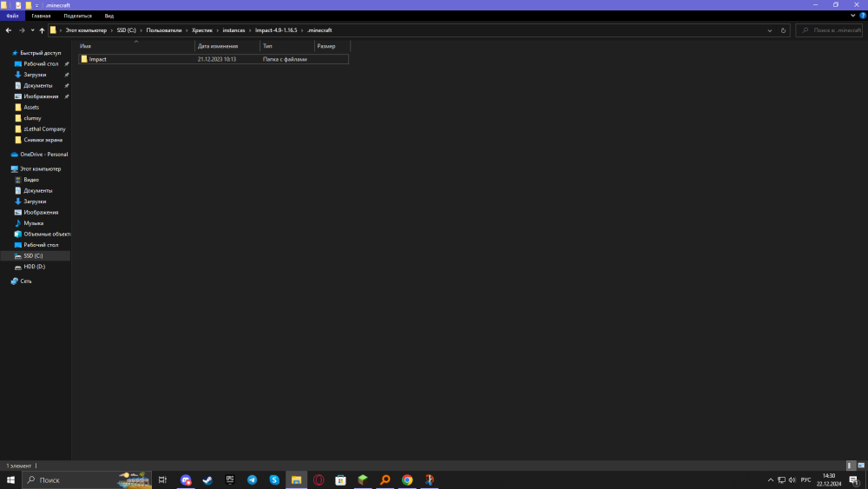Screen dimensions: 868x489
Task: Select the HDD (D:) drive in sidebar
Action: click(x=35, y=267)
